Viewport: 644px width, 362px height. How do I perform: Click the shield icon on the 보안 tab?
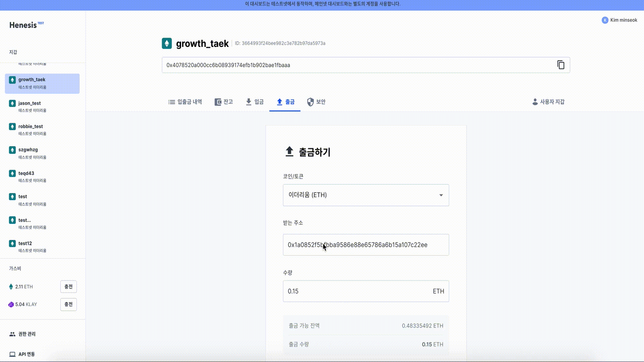click(x=310, y=102)
